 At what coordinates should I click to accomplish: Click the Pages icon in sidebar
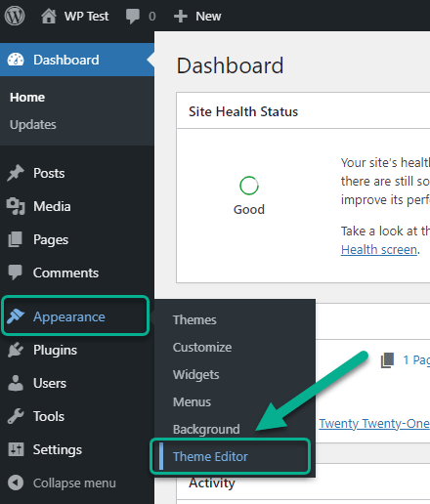[x=16, y=239]
